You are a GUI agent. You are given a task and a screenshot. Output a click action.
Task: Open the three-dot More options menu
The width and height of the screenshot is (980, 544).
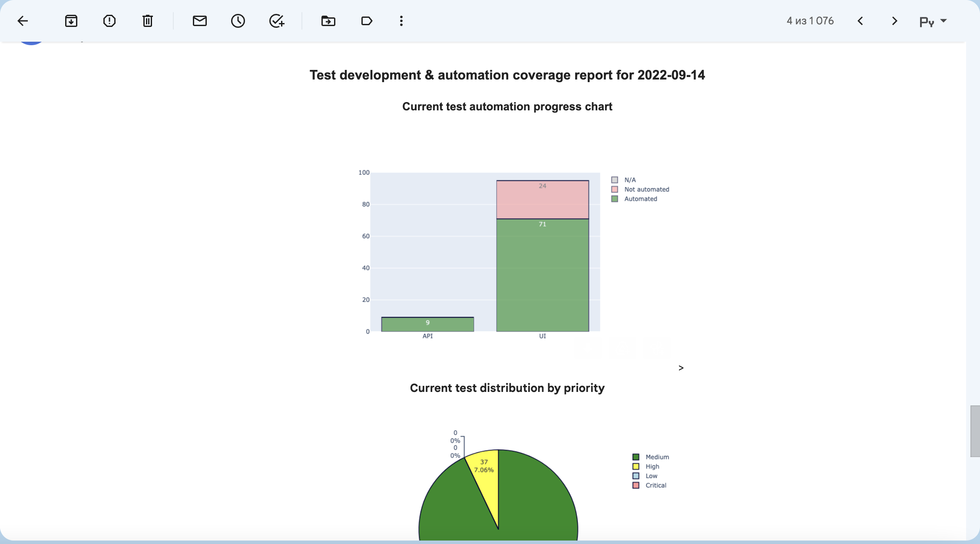click(x=401, y=21)
